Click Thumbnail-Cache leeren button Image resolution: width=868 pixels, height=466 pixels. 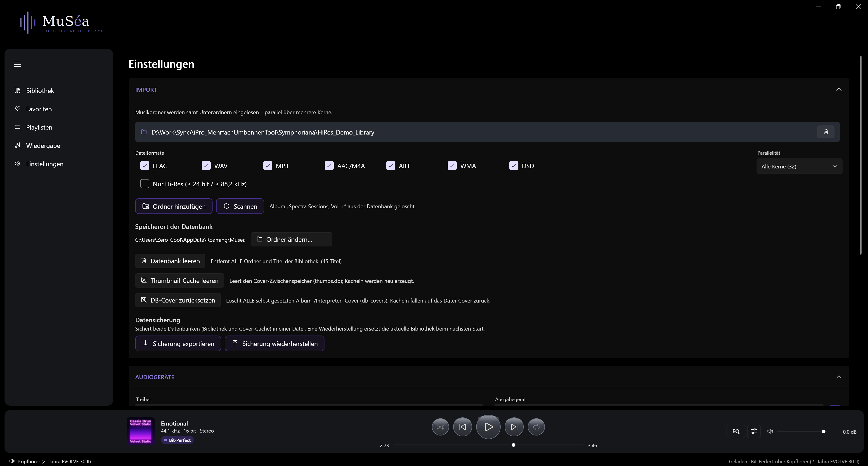click(180, 280)
